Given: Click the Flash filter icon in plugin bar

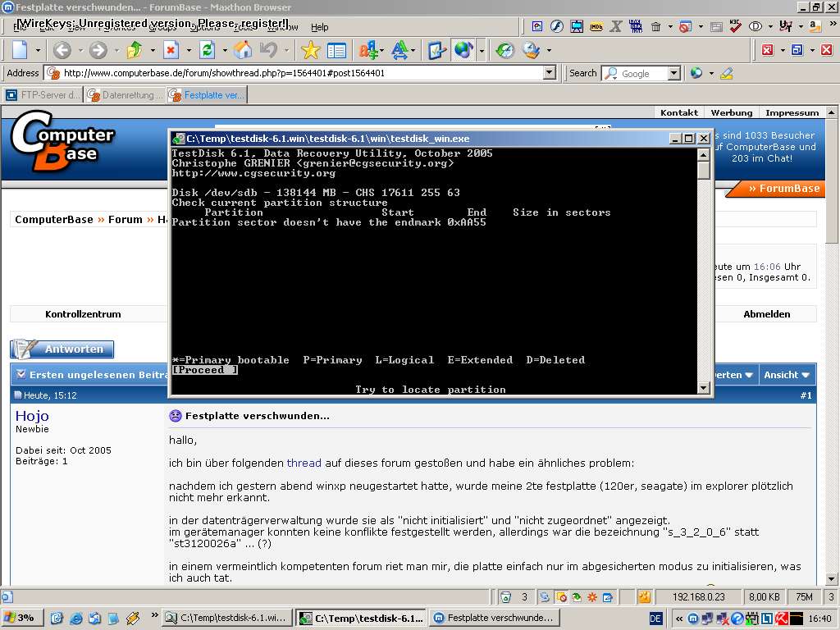Looking at the screenshot, I should click(x=557, y=26).
